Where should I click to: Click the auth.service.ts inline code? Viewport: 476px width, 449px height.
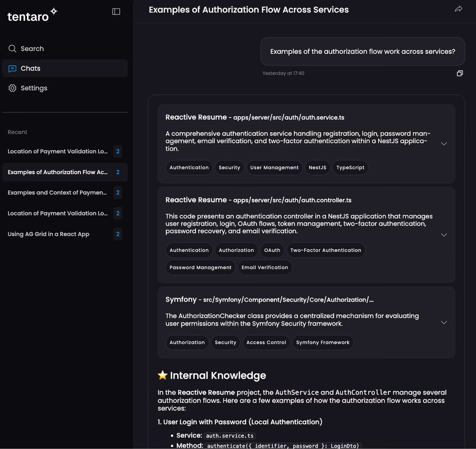pos(230,436)
